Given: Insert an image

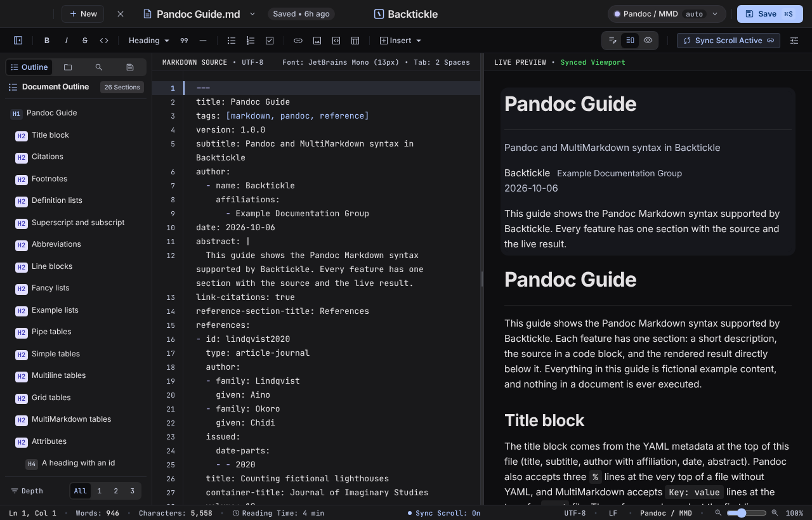Looking at the screenshot, I should click(x=317, y=41).
